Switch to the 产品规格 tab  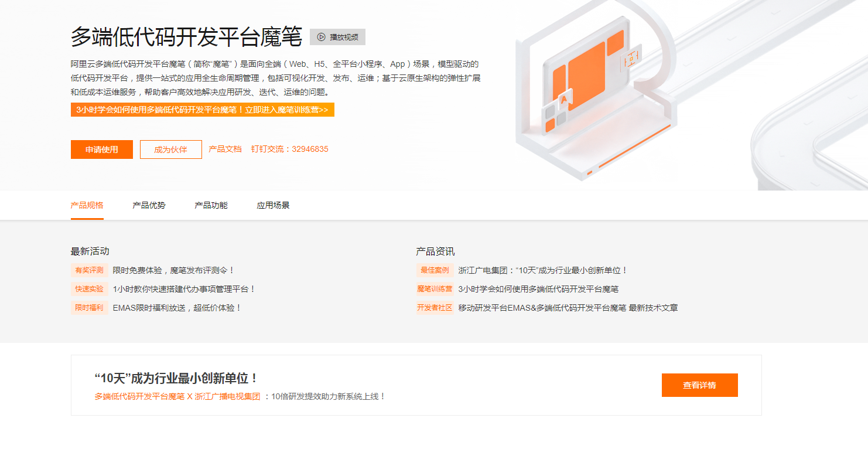87,205
